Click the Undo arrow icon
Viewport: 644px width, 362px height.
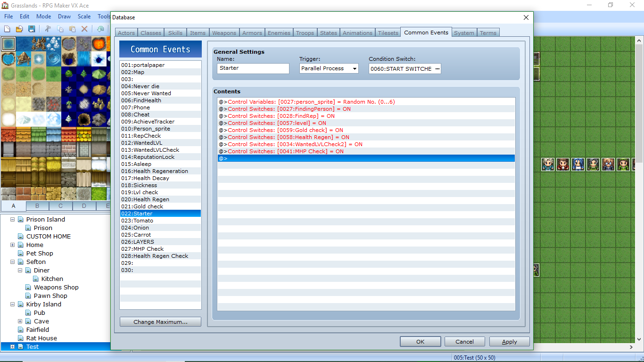click(x=100, y=29)
